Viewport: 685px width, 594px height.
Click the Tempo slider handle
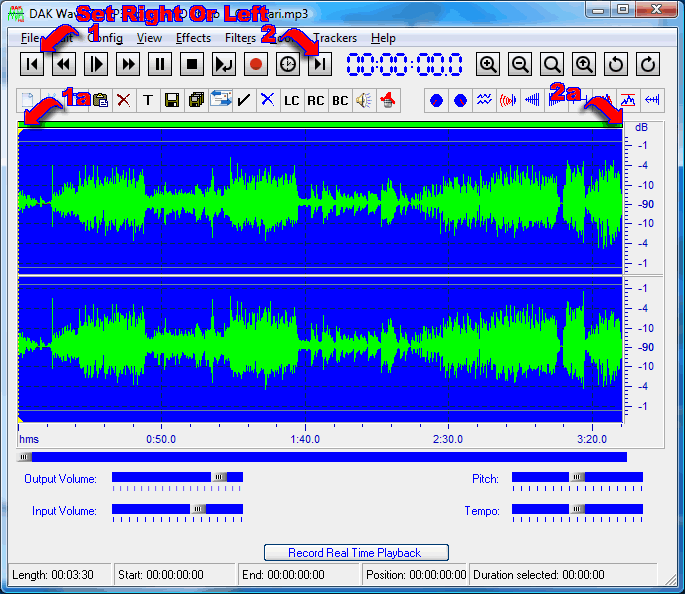pos(577,509)
